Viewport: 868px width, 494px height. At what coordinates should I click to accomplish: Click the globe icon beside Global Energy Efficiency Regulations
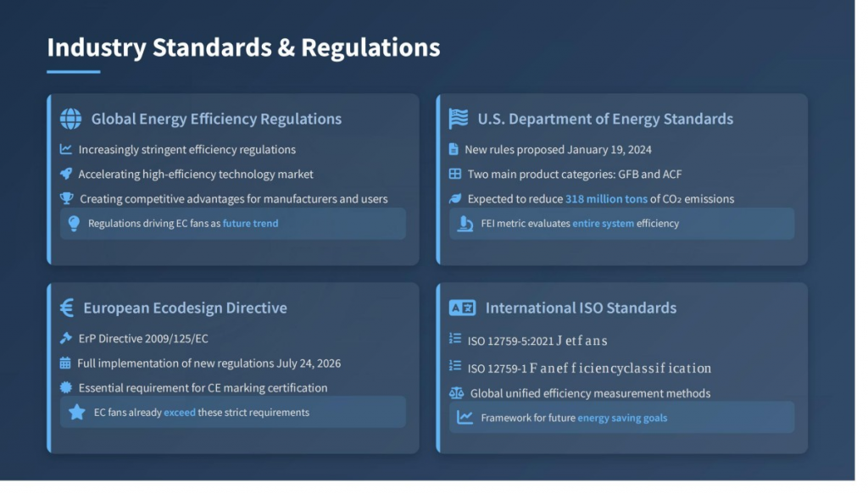click(71, 120)
